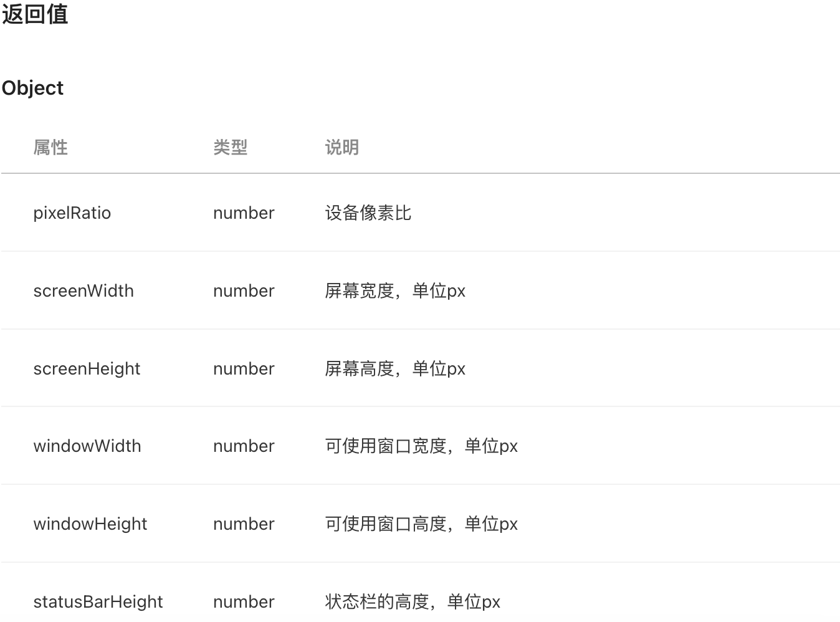Click the number type in pixelRatio row

click(x=244, y=213)
